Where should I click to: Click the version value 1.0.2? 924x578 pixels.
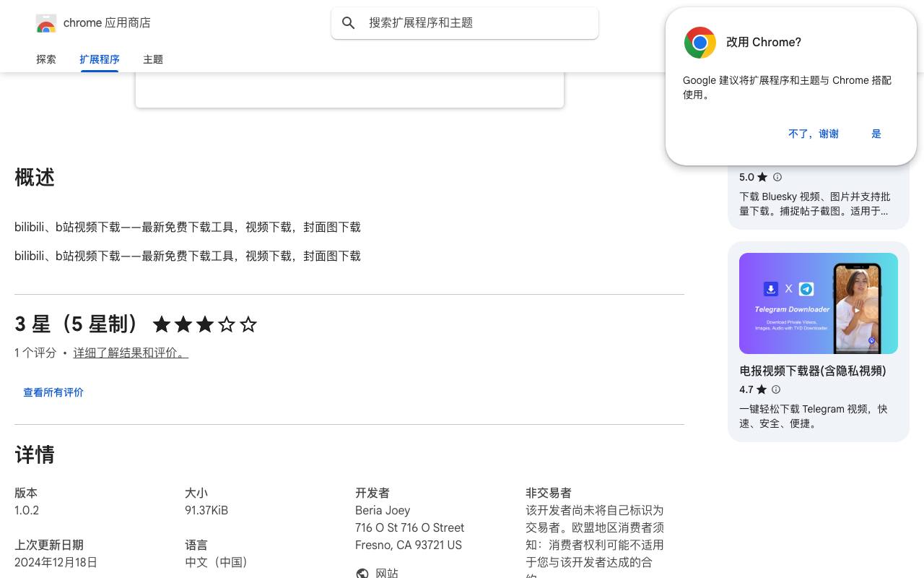pos(27,510)
